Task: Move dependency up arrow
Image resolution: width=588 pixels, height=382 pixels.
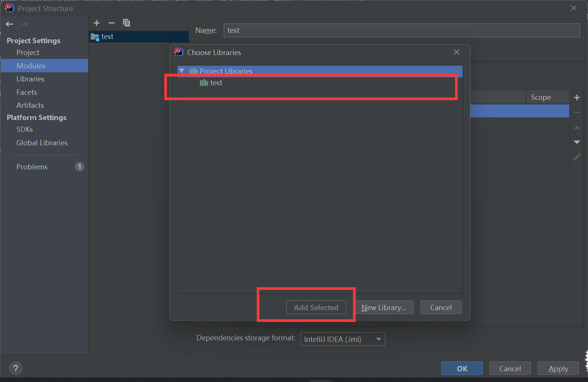Action: point(577,127)
